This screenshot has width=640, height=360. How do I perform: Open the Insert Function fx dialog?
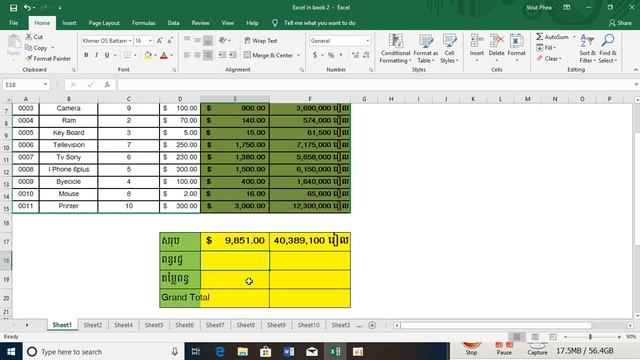pos(107,84)
